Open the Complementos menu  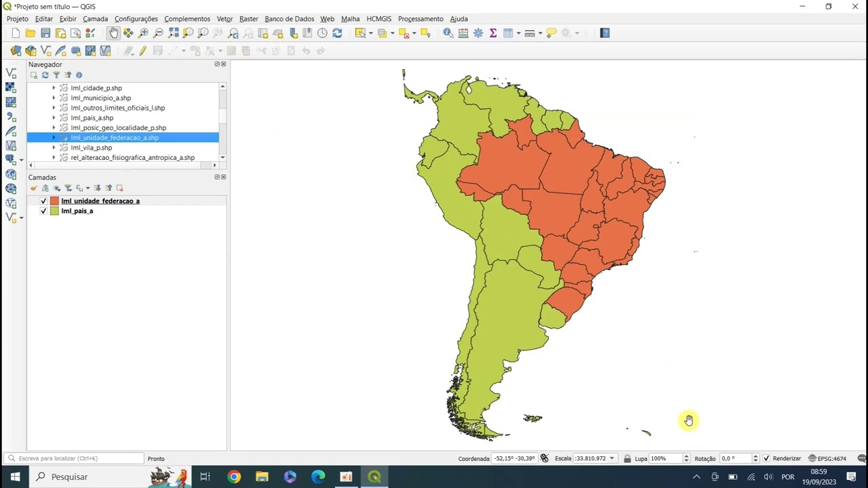coord(187,19)
